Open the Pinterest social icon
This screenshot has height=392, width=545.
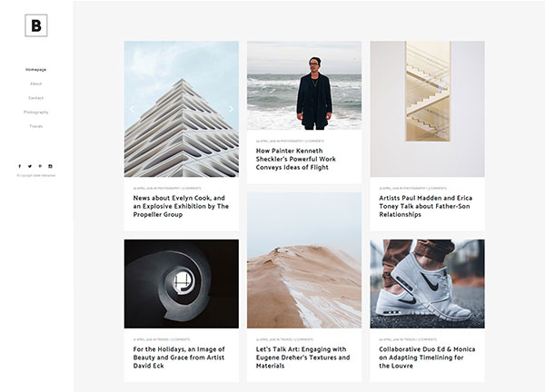(x=40, y=166)
